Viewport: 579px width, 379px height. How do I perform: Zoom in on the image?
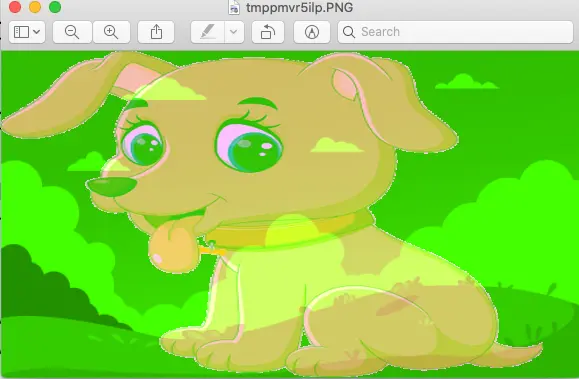(111, 32)
